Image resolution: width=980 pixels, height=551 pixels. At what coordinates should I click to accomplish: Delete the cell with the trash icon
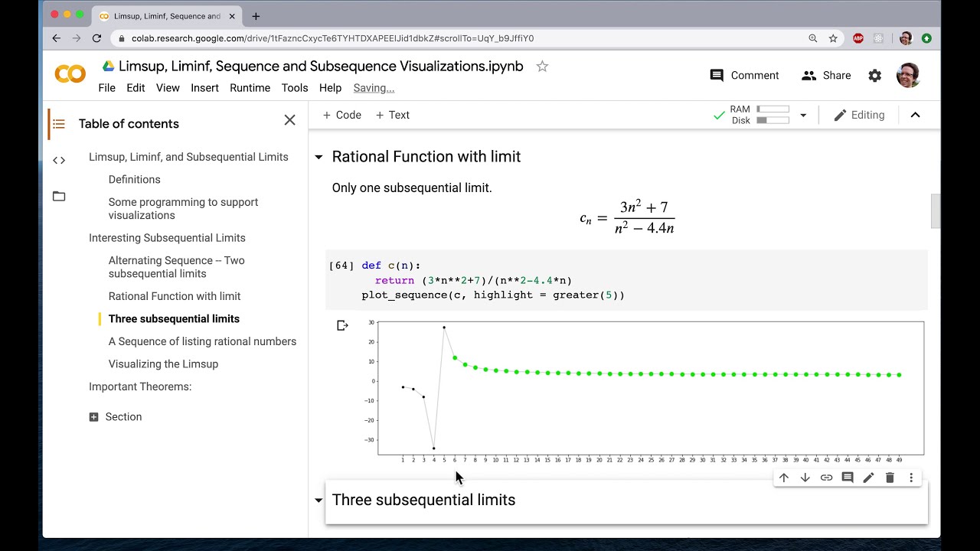click(x=890, y=478)
